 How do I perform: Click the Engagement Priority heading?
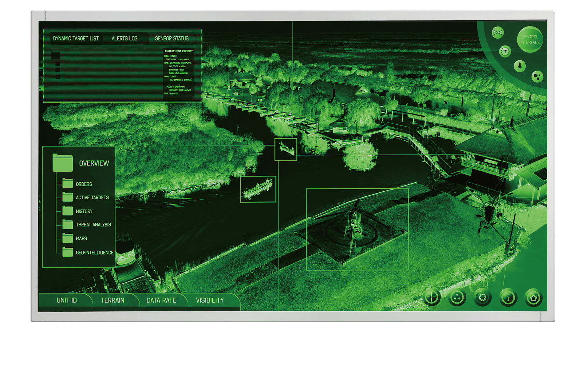tap(178, 51)
